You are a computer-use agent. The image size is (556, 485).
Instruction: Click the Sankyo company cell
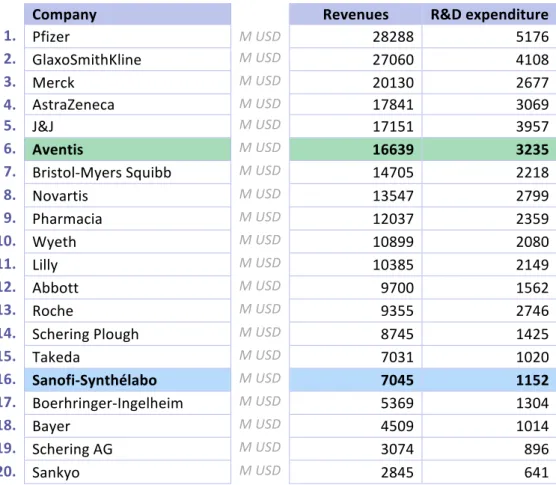pyautogui.click(x=128, y=472)
